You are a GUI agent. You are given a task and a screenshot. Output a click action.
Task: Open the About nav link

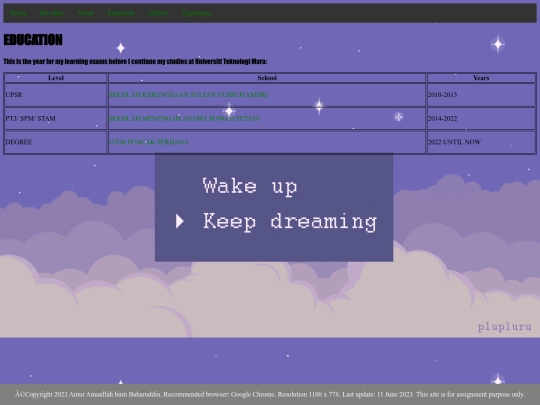pyautogui.click(x=85, y=13)
